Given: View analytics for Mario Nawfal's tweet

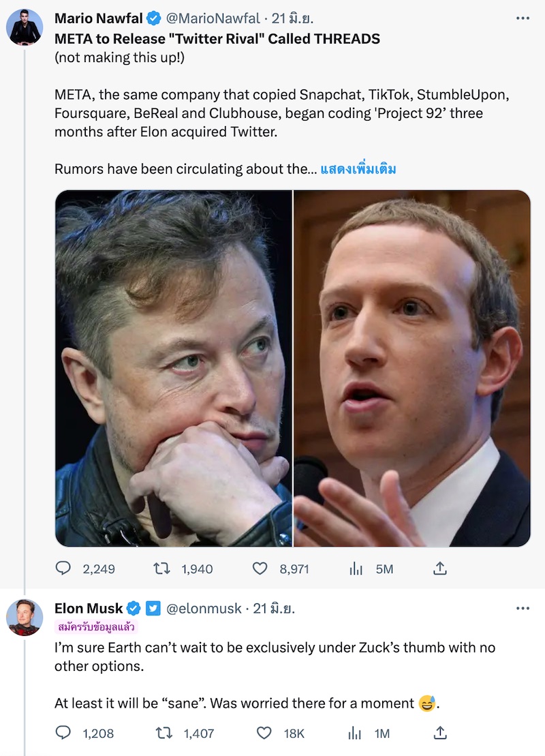Looking at the screenshot, I should (355, 569).
